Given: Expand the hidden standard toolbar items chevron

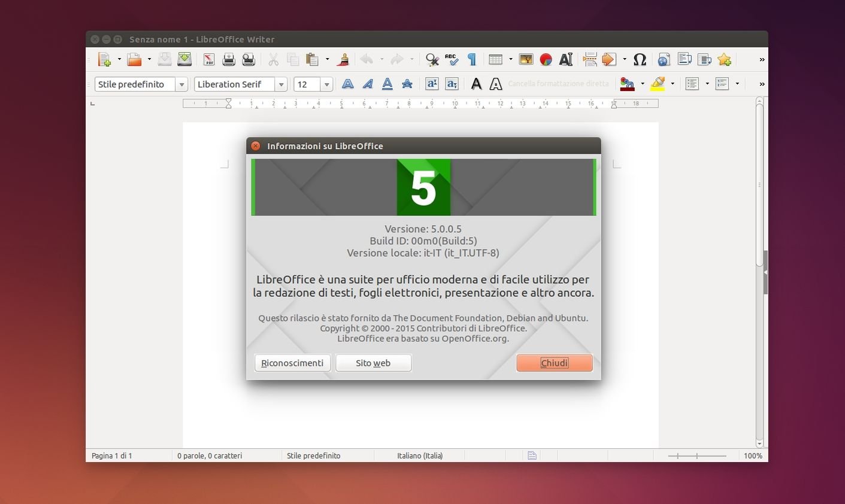Looking at the screenshot, I should (x=762, y=59).
